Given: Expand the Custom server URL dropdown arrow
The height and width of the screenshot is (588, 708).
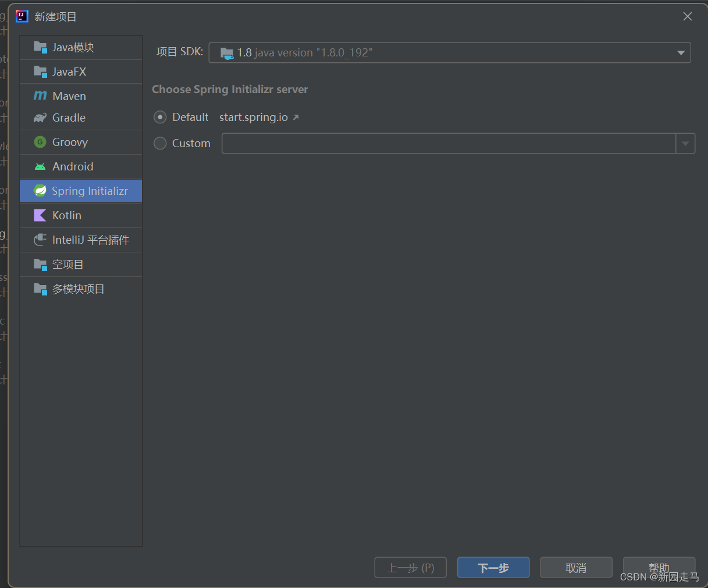Looking at the screenshot, I should (685, 144).
